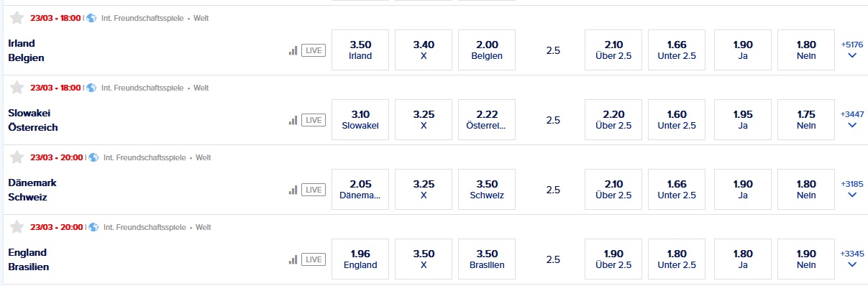Open statistics bars for Irland vs Belgien
Viewport: 868px width, 286px height.
(293, 50)
